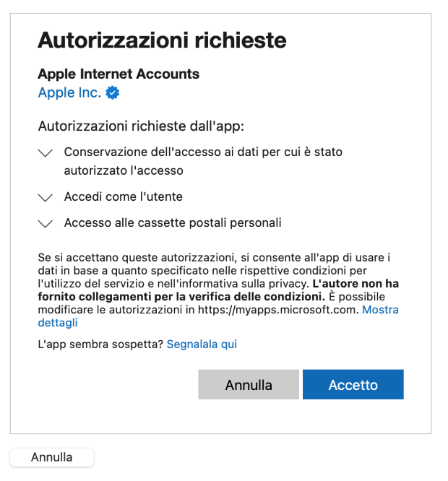The height and width of the screenshot is (481, 448).
Task: Expand the Accedi come l'utente chevron
Action: [x=46, y=198]
